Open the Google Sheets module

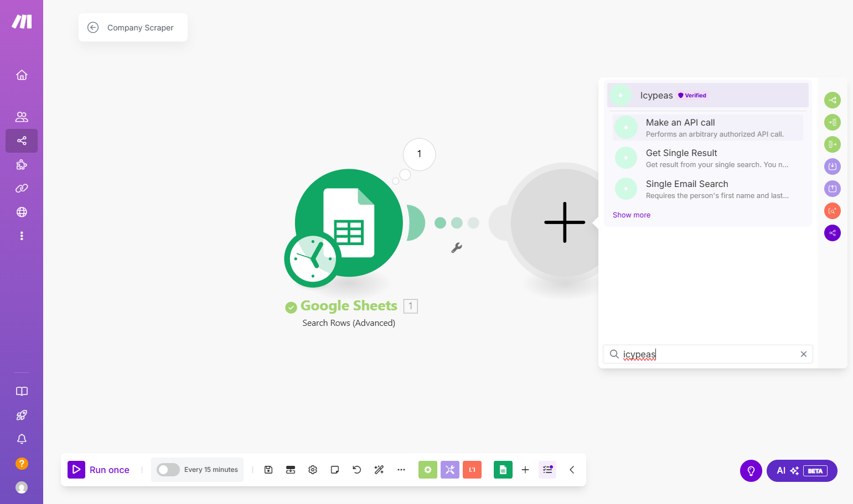(349, 223)
